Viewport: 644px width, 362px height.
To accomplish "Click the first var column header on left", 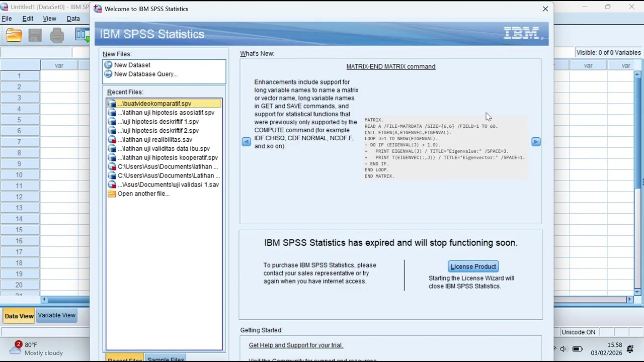I will [59, 65].
